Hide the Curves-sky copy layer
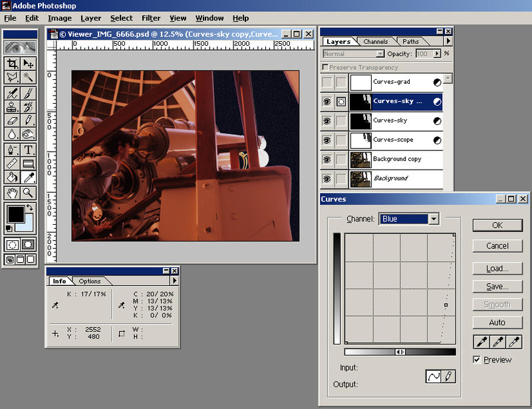Viewport: 532px width, 409px height. tap(327, 102)
